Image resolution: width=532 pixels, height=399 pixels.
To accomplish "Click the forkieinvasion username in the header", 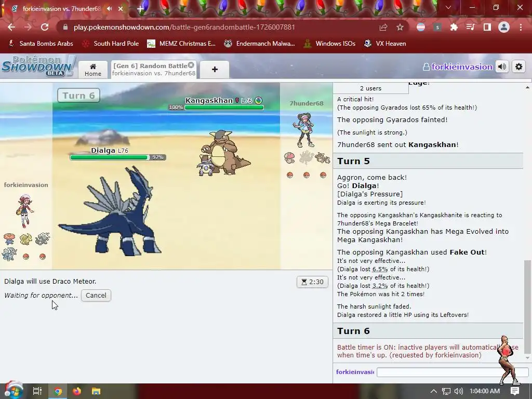I will coord(458,67).
